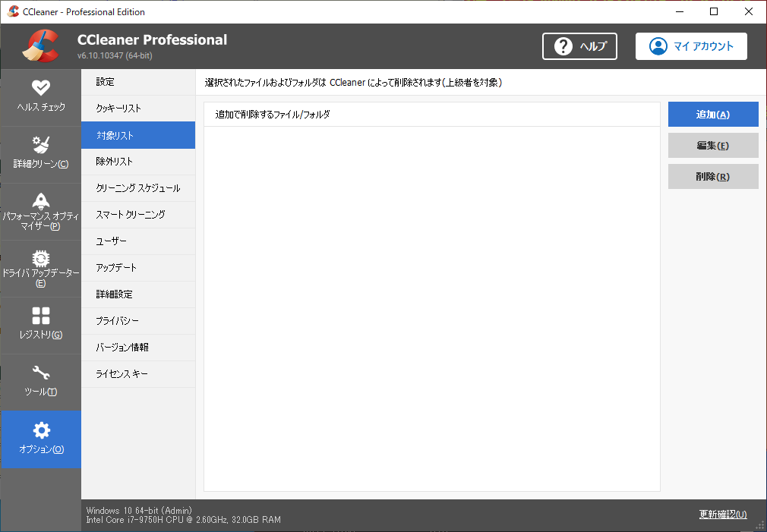Click the resize grip at window corner

coord(761,526)
